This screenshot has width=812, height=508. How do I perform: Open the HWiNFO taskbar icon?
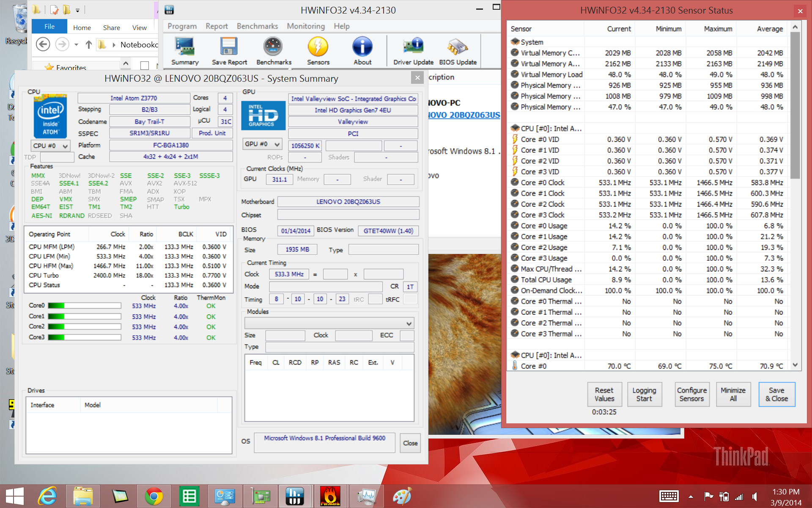point(295,496)
